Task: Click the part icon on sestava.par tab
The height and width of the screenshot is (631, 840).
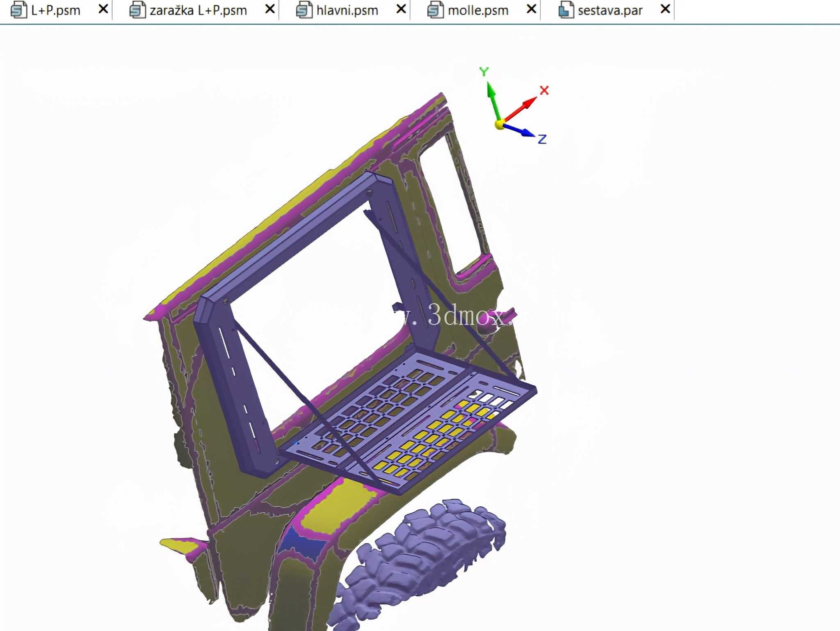Action: 566,10
